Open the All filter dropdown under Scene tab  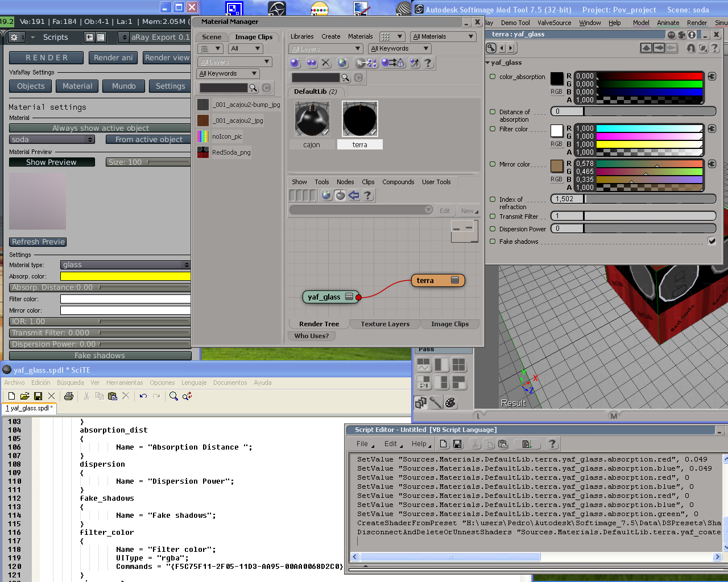click(246, 49)
